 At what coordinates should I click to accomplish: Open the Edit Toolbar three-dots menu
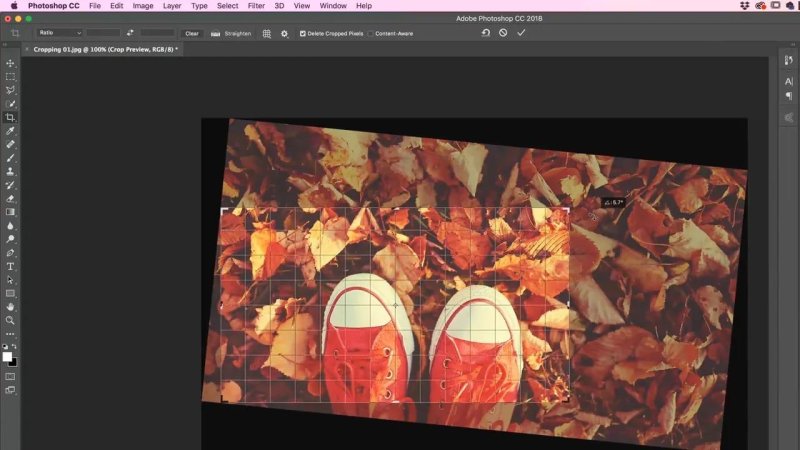point(10,334)
